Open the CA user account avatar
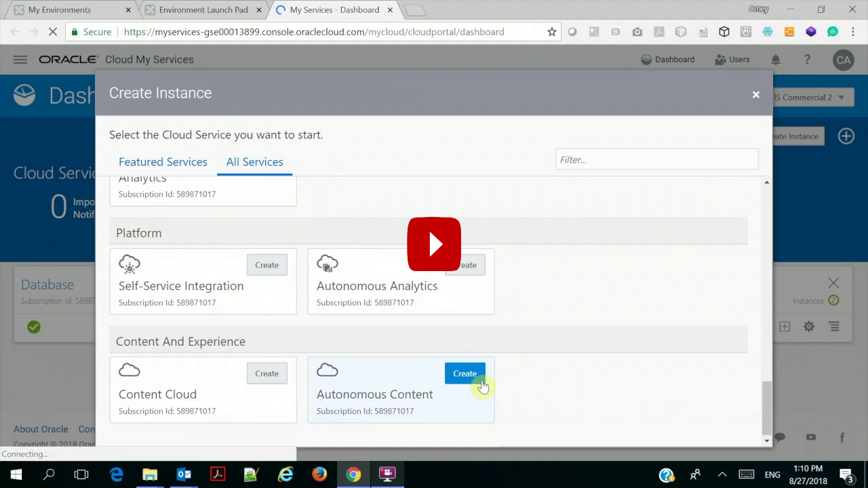 click(x=843, y=60)
